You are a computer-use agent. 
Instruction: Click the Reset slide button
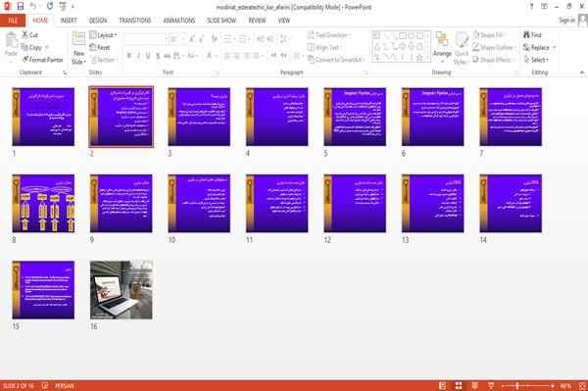pyautogui.click(x=100, y=48)
